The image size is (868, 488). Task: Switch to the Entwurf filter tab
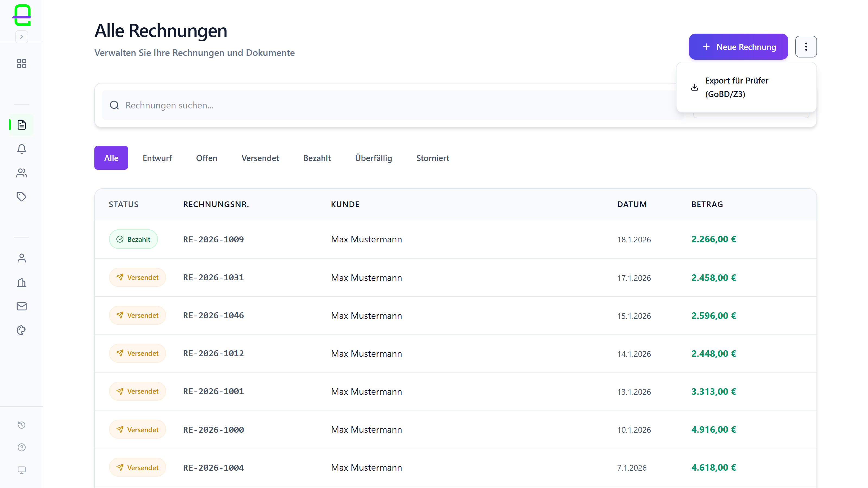click(x=157, y=158)
